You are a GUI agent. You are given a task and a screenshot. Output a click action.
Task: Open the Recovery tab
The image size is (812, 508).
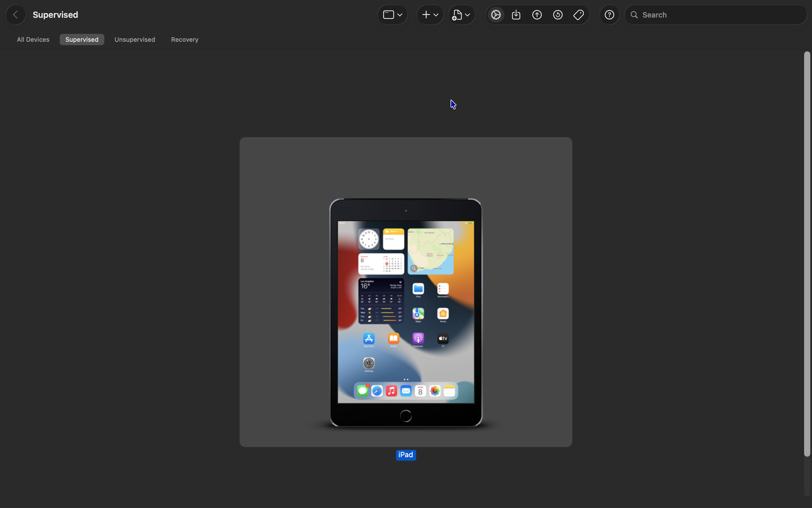pyautogui.click(x=185, y=40)
